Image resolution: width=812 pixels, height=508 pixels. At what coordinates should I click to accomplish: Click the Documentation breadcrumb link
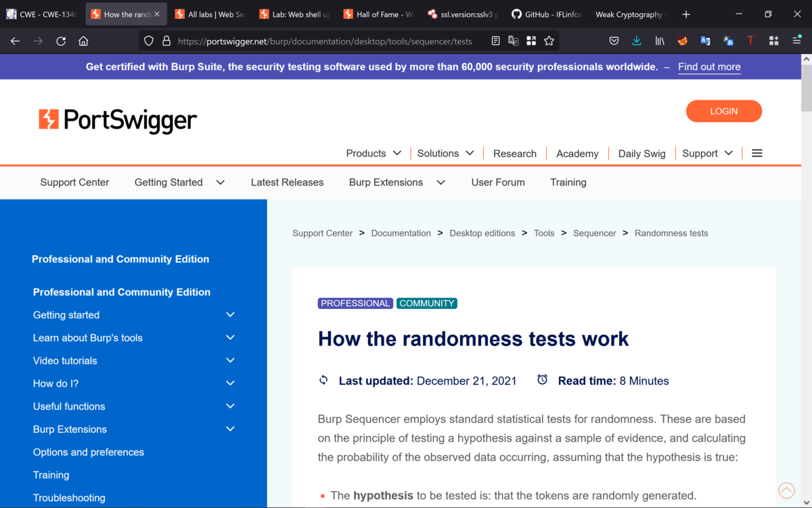[x=401, y=233]
